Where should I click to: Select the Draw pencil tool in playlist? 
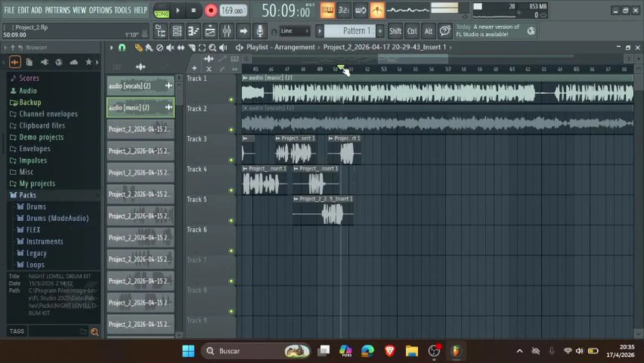(x=139, y=47)
